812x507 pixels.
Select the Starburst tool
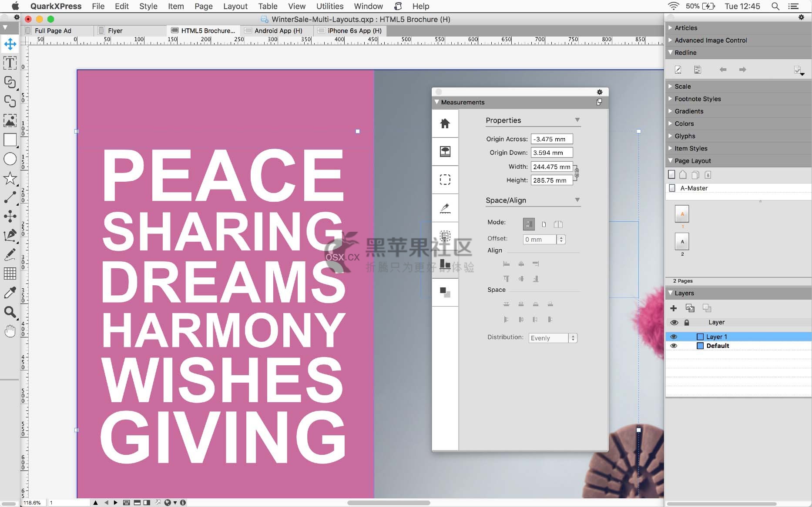coord(10,178)
